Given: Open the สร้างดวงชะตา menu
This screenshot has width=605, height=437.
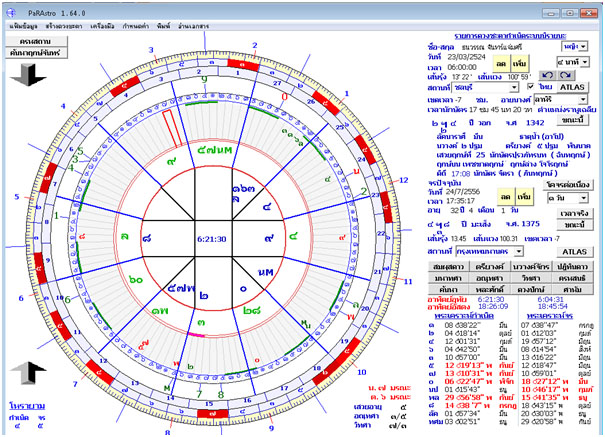Looking at the screenshot, I should 64,26.
